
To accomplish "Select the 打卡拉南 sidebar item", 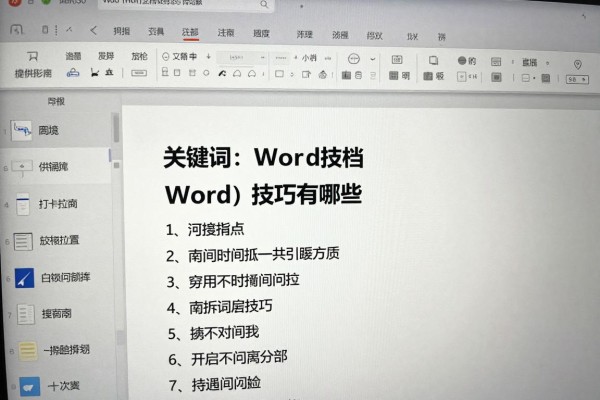I will click(x=55, y=204).
